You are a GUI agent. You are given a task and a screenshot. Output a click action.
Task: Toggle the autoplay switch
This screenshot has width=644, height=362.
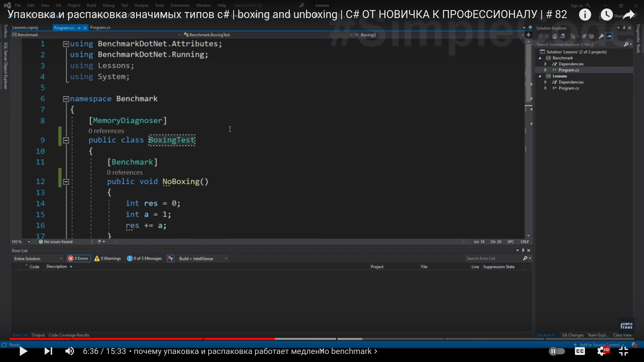557,351
